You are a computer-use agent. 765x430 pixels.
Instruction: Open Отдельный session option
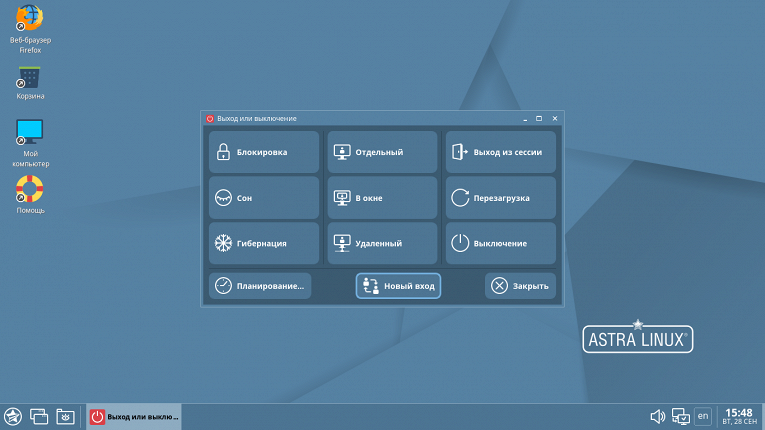382,152
